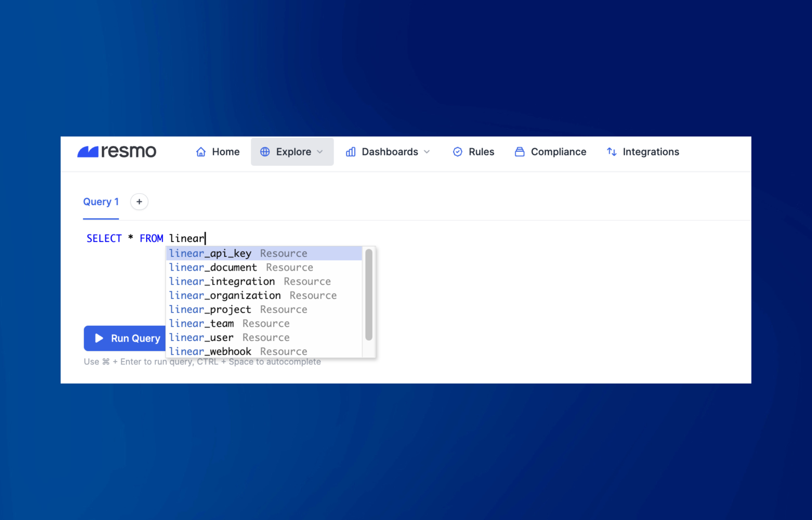Add a new query tab with plus
This screenshot has width=812, height=520.
pyautogui.click(x=139, y=201)
